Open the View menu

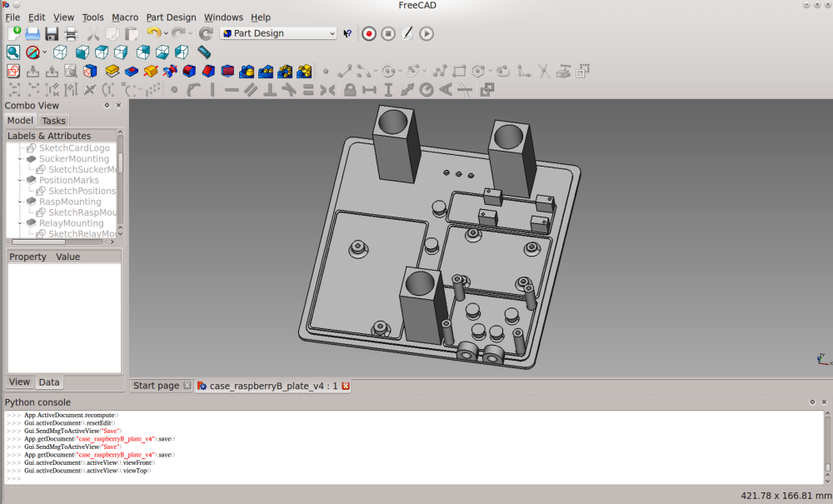tap(63, 17)
